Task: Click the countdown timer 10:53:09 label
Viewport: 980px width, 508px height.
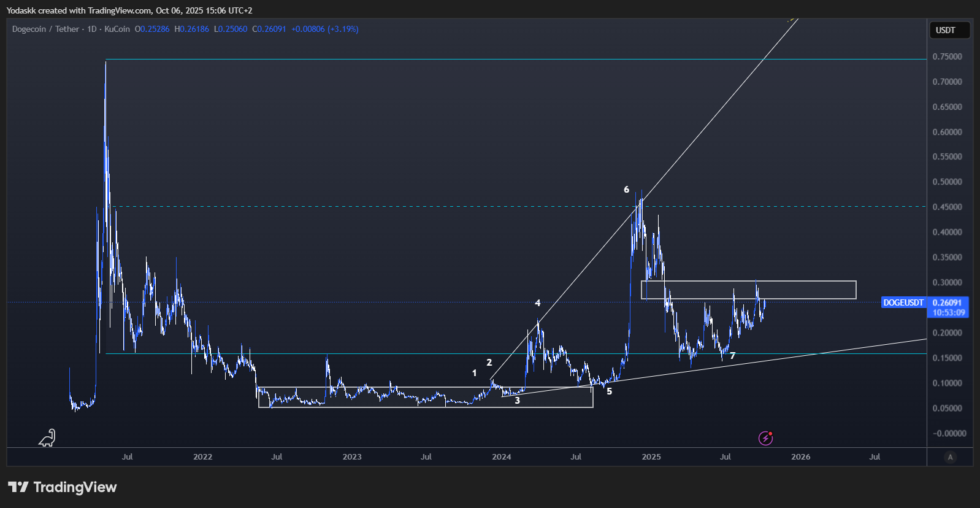Action: click(x=948, y=312)
